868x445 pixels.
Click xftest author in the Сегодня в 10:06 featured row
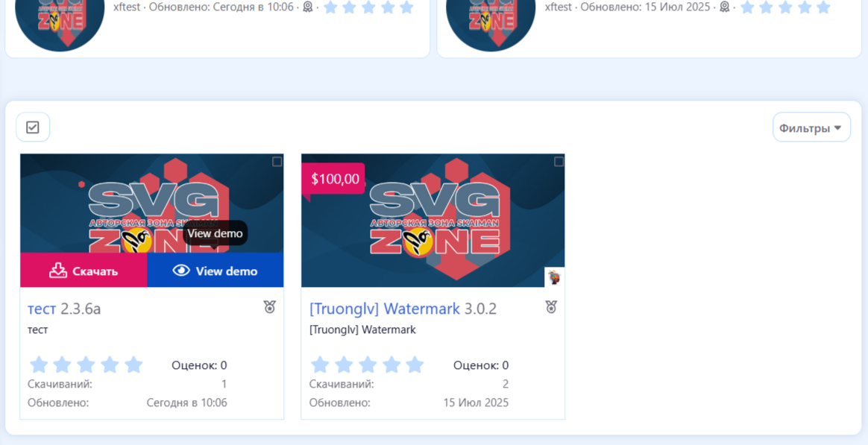click(127, 7)
